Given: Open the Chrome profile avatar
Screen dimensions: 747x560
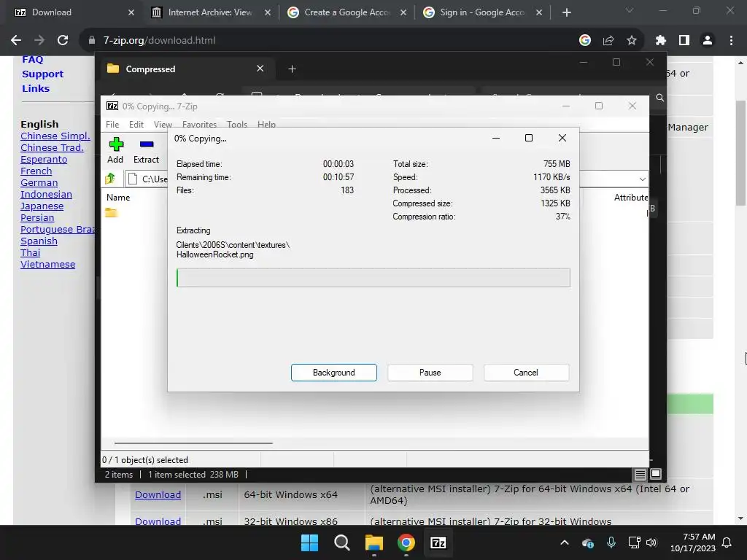Looking at the screenshot, I should 708,41.
